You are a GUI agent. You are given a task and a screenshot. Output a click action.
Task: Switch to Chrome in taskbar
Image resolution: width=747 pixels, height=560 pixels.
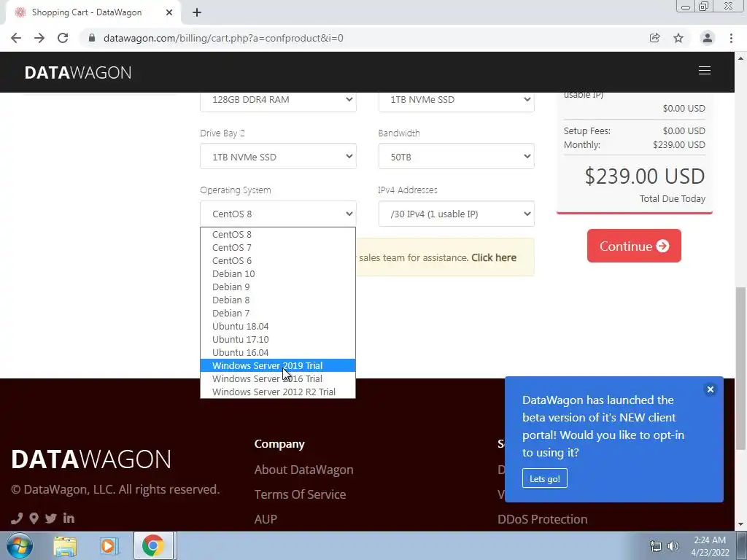[x=153, y=545]
